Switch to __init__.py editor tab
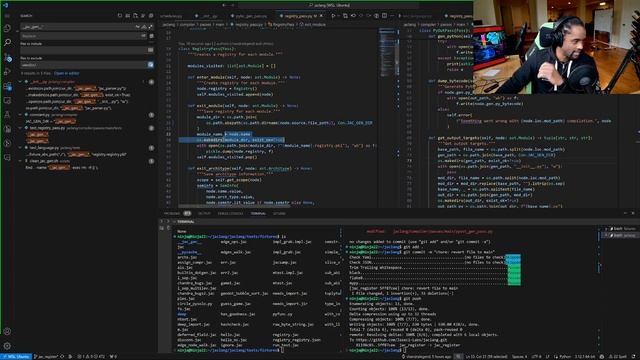This screenshot has height=360, width=640. point(208,16)
